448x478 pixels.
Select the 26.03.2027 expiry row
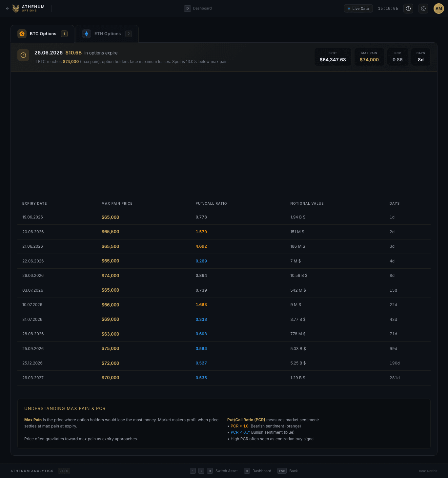click(224, 378)
